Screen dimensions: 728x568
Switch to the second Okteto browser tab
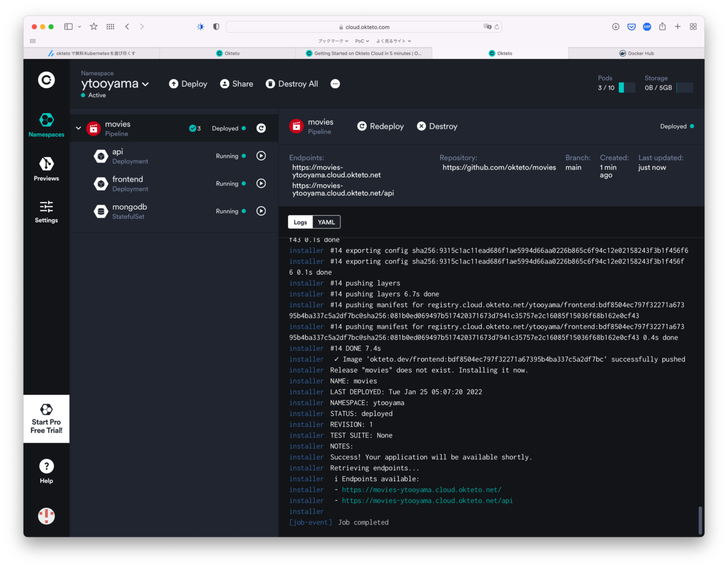click(500, 53)
